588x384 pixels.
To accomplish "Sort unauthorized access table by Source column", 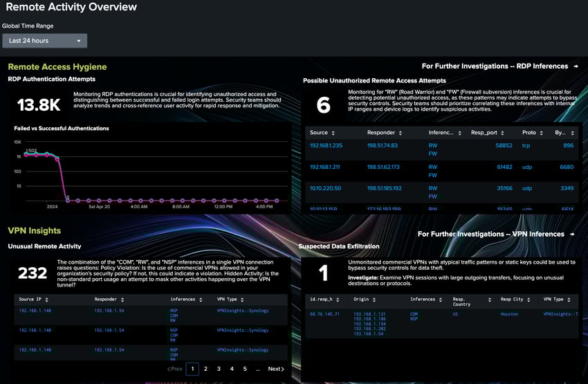I will (333, 132).
